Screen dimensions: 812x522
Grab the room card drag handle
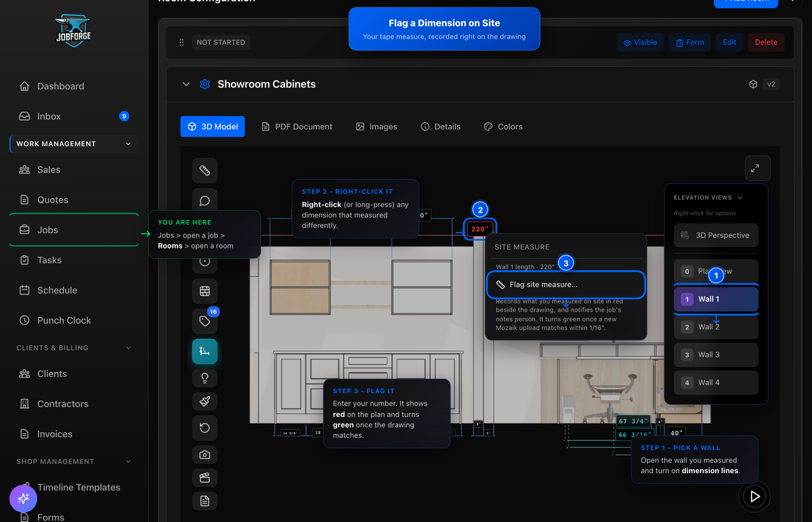click(182, 42)
